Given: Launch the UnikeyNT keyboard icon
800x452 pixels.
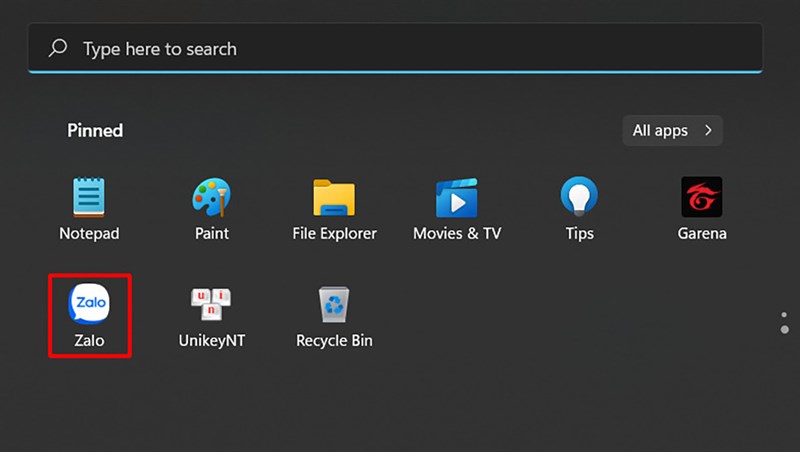Looking at the screenshot, I should point(211,304).
